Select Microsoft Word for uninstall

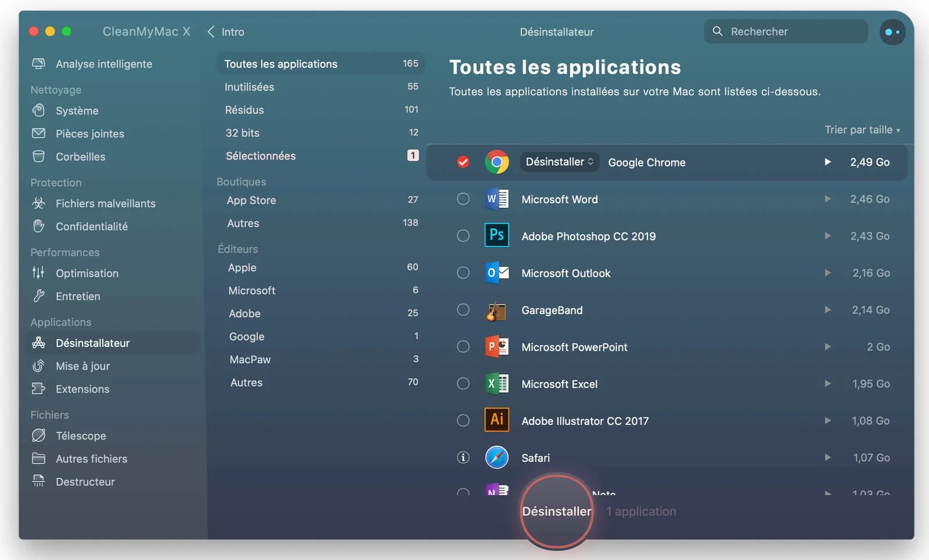pyautogui.click(x=463, y=198)
